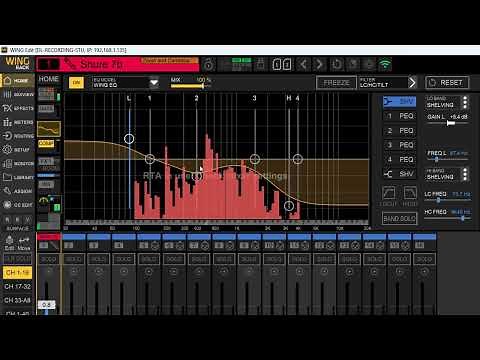Click the circular arrow icon in top toolbar
480x360 pixels.
tap(337, 64)
